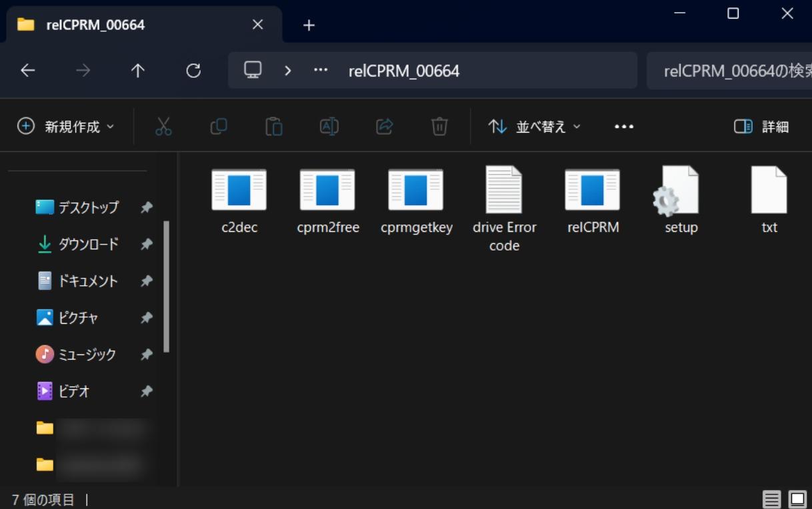Focus the relCPRM_00664 search box
The height and width of the screenshot is (509, 812).
pos(729,71)
